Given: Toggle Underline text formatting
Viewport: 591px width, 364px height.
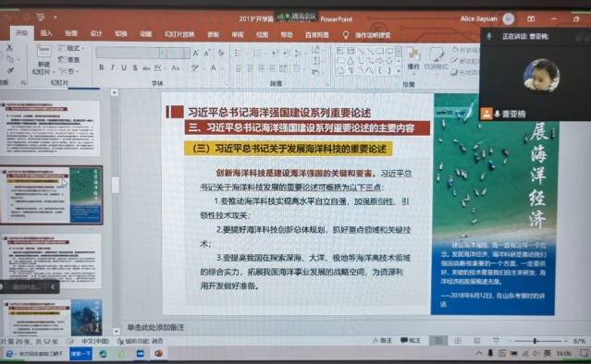Looking at the screenshot, I should click(x=124, y=67).
